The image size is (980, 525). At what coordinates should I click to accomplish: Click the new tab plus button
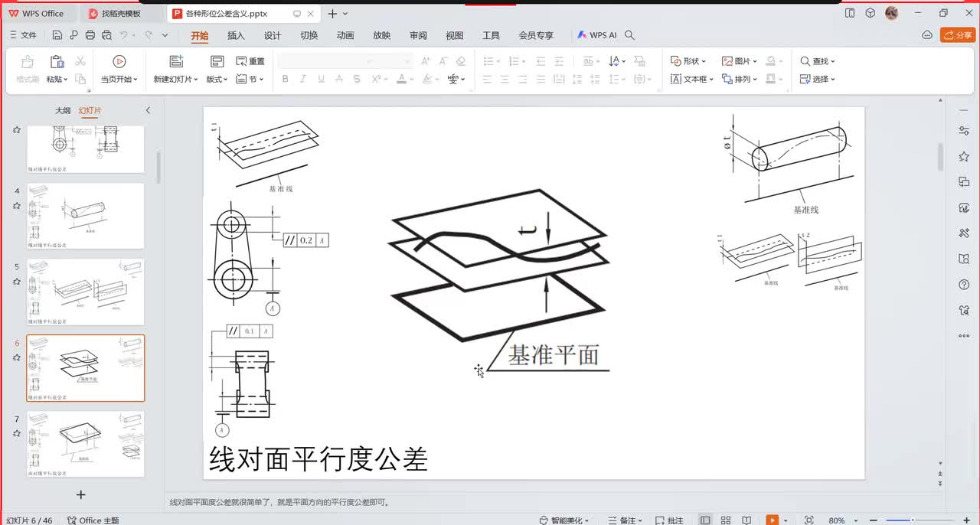click(x=332, y=14)
